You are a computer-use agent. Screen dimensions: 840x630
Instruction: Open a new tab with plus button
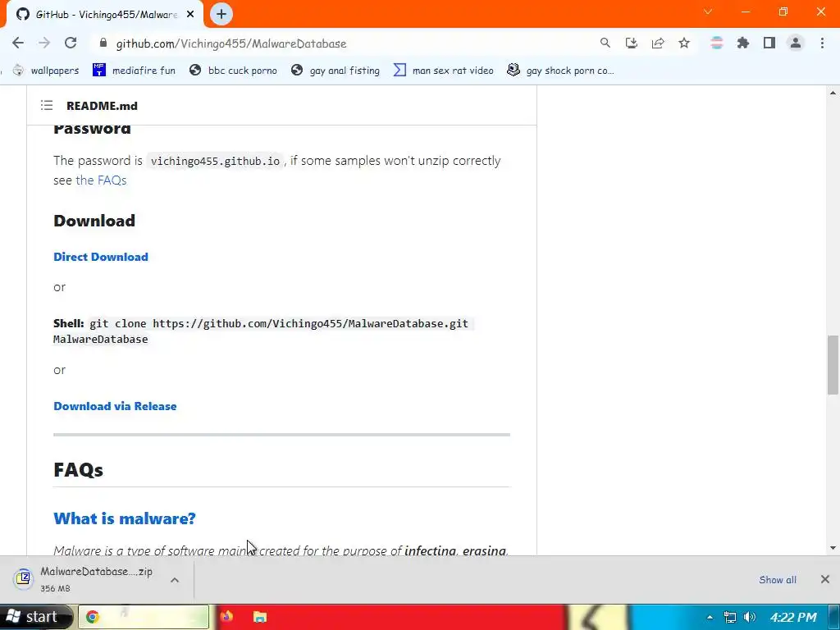click(221, 15)
